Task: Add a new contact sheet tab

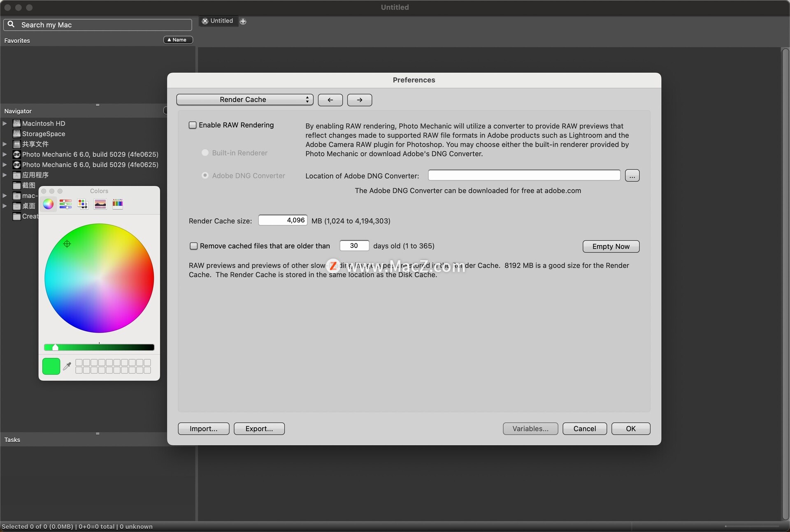Action: click(243, 21)
